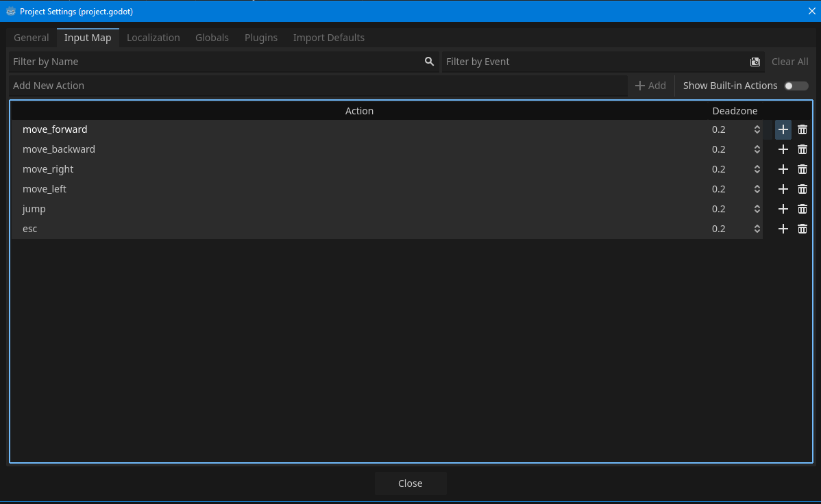
Task: Click the Clear All button
Action: (789, 62)
